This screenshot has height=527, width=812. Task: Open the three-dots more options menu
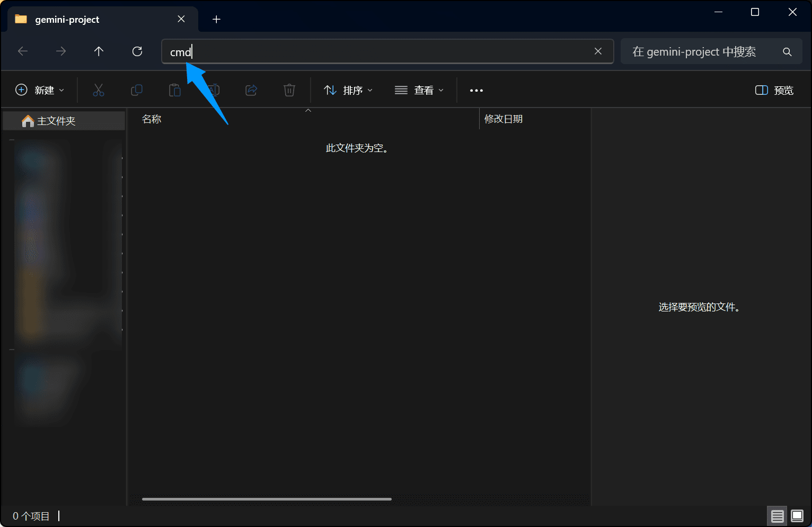tap(476, 91)
